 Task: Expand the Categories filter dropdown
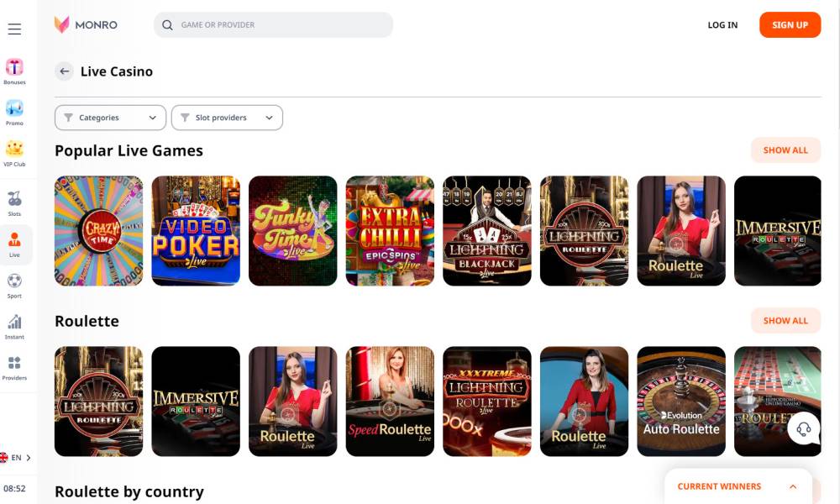tap(110, 118)
